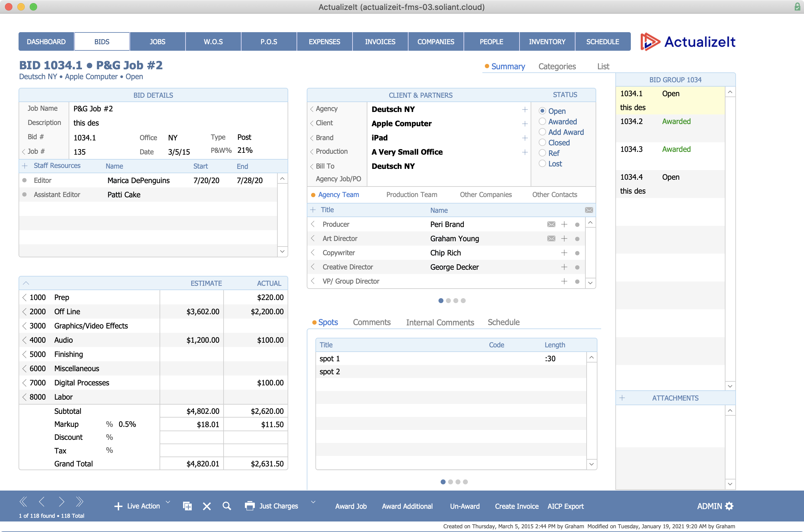Open 8000 Labor category chevron

[x=24, y=397]
